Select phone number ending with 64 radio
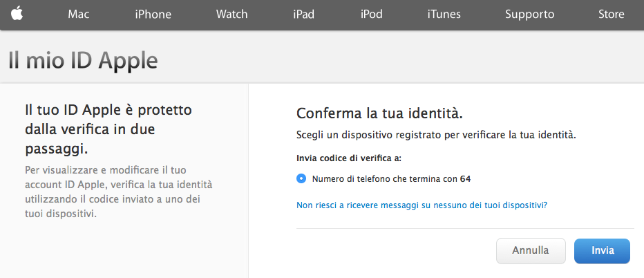The width and height of the screenshot is (644, 278). tap(301, 179)
